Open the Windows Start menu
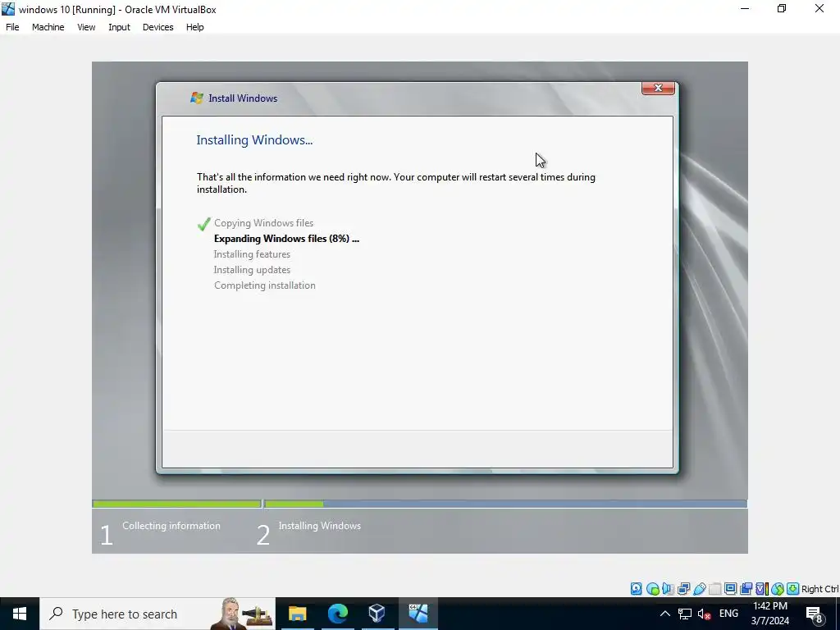This screenshot has width=840, height=630. [x=20, y=614]
